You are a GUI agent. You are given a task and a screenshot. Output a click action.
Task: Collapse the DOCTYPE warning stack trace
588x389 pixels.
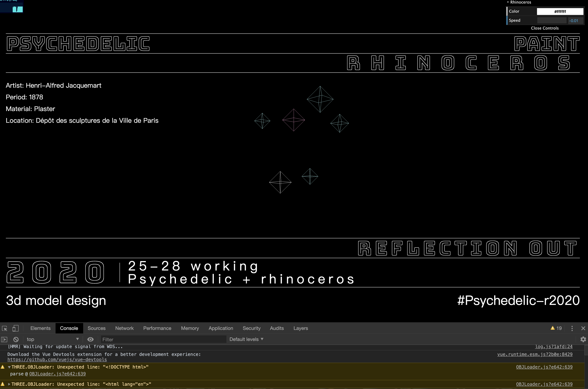9,367
